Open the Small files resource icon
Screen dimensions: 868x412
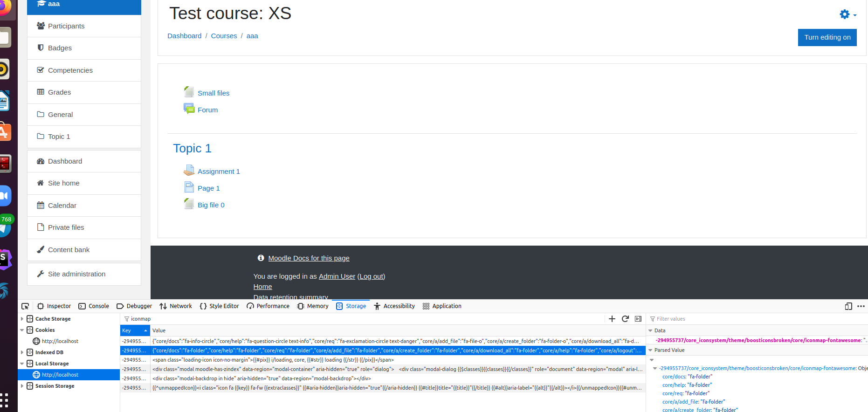click(189, 92)
